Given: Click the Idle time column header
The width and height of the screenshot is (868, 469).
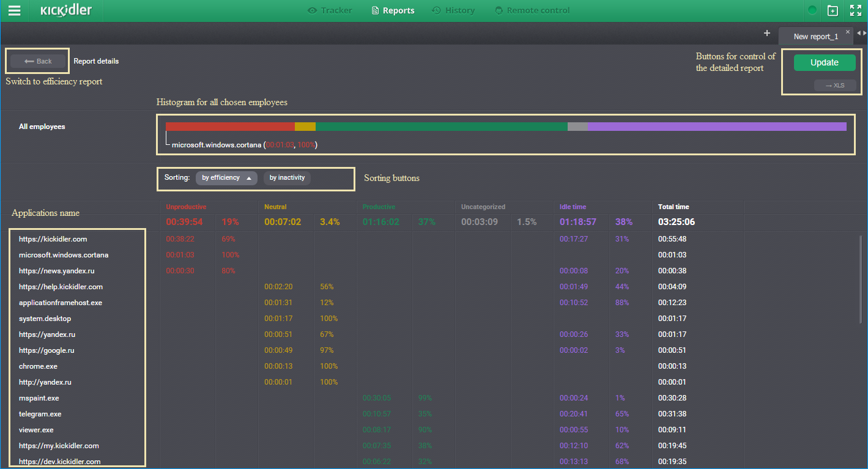Looking at the screenshot, I should coord(573,207).
